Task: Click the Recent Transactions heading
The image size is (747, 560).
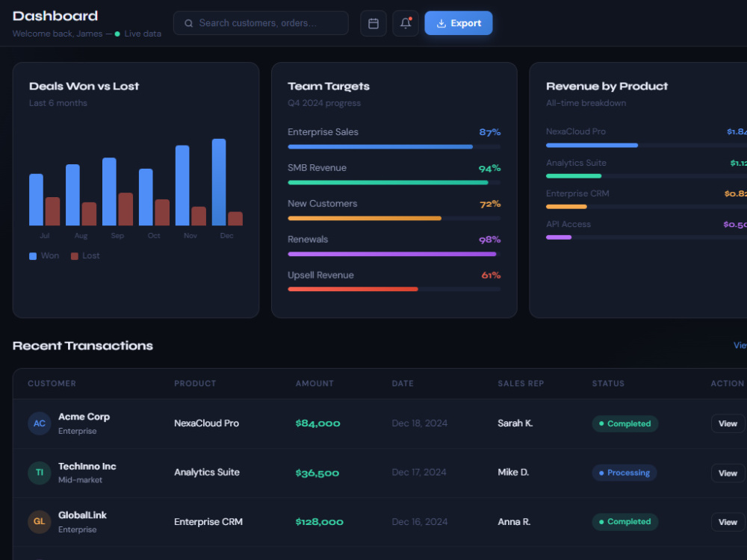Action: coord(82,346)
